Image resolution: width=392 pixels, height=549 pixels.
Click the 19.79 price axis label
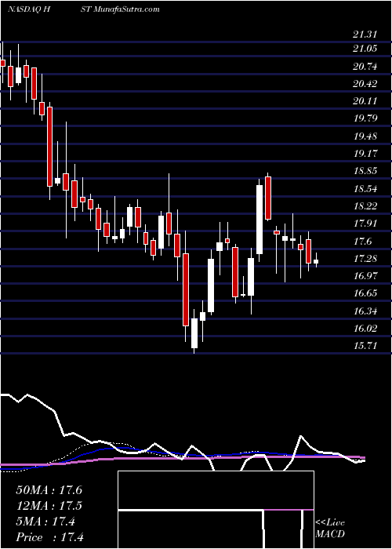pos(365,118)
